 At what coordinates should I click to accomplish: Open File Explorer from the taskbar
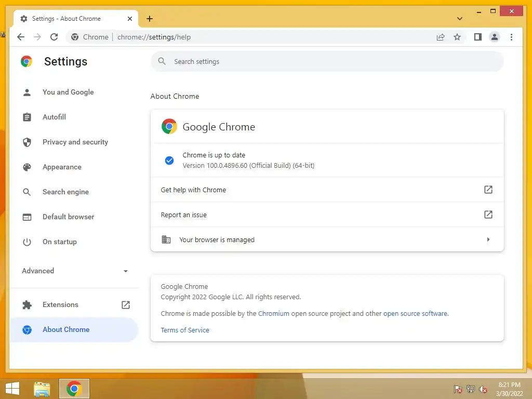point(42,389)
